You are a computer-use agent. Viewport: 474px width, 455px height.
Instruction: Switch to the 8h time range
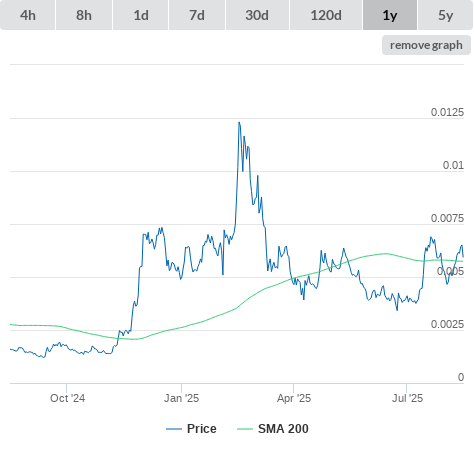[x=84, y=15]
